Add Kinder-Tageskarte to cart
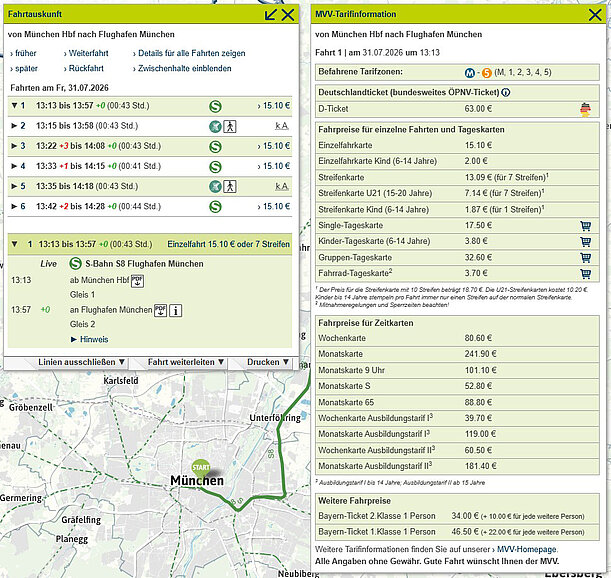The height and width of the screenshot is (578, 611). (585, 242)
